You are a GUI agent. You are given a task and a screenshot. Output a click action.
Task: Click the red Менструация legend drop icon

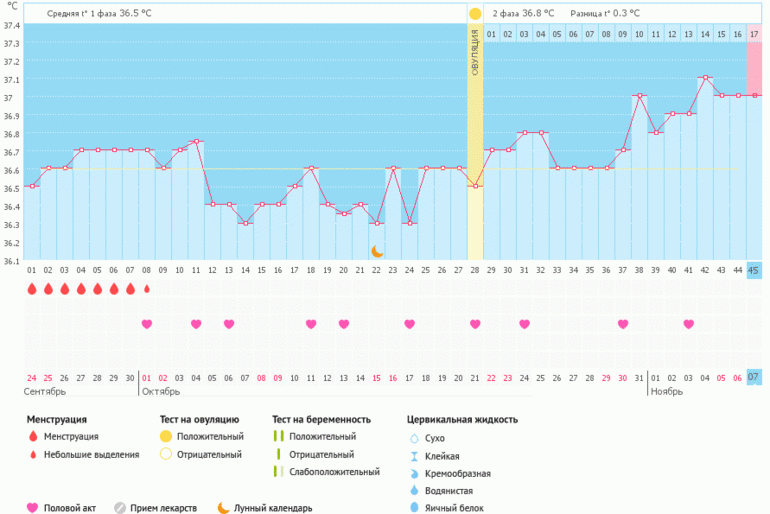32,437
